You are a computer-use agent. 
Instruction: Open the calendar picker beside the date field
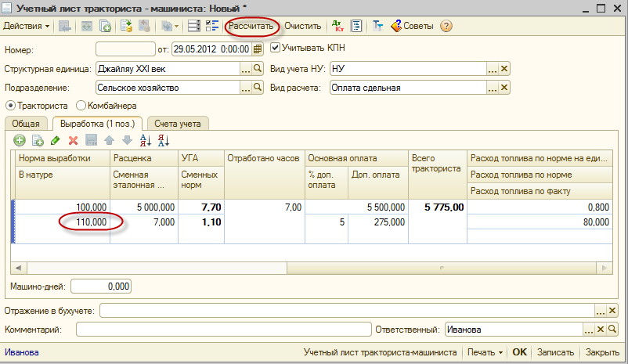[x=258, y=49]
